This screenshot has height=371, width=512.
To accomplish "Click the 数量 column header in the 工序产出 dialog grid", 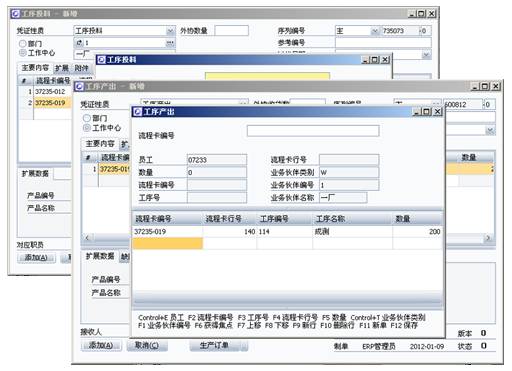I will 418,219.
